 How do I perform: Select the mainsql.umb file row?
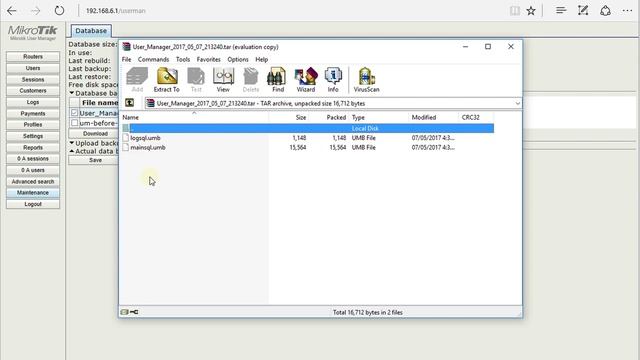click(x=307, y=147)
